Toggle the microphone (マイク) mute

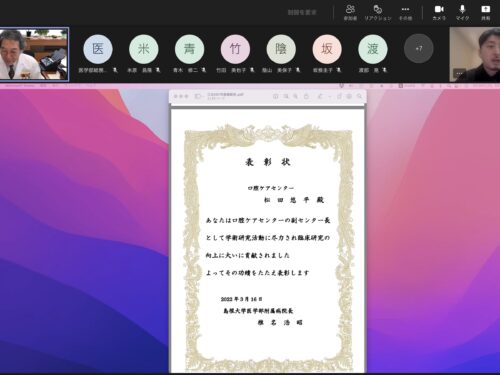pyautogui.click(x=462, y=13)
